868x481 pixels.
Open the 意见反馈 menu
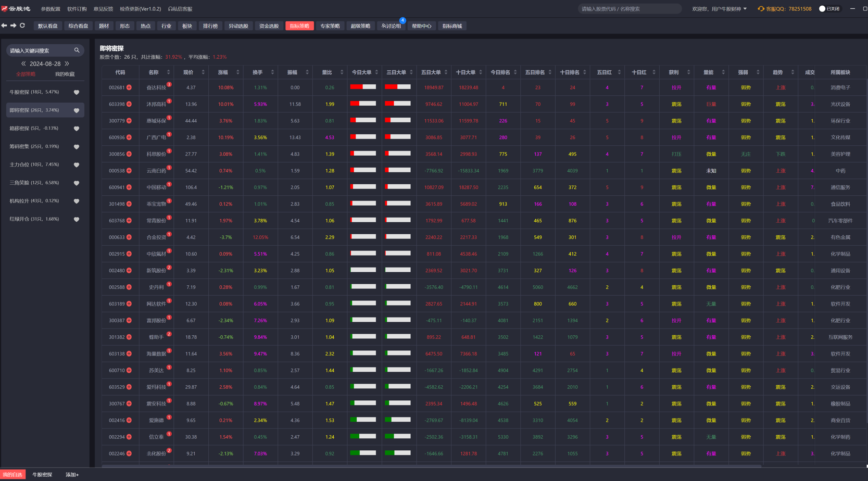pos(103,9)
